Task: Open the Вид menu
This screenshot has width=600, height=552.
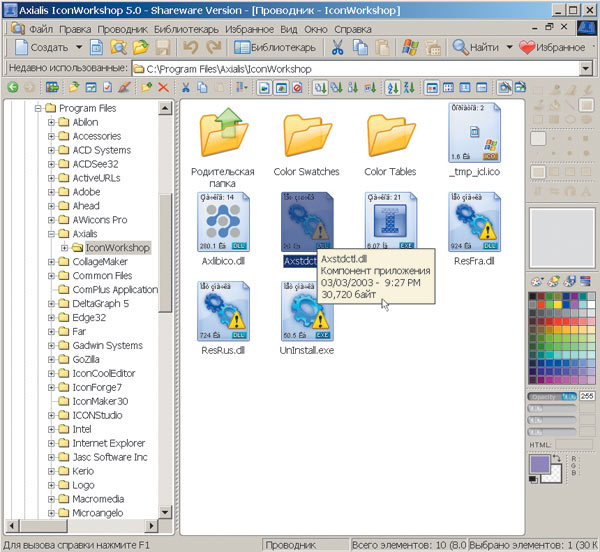Action: (x=289, y=29)
